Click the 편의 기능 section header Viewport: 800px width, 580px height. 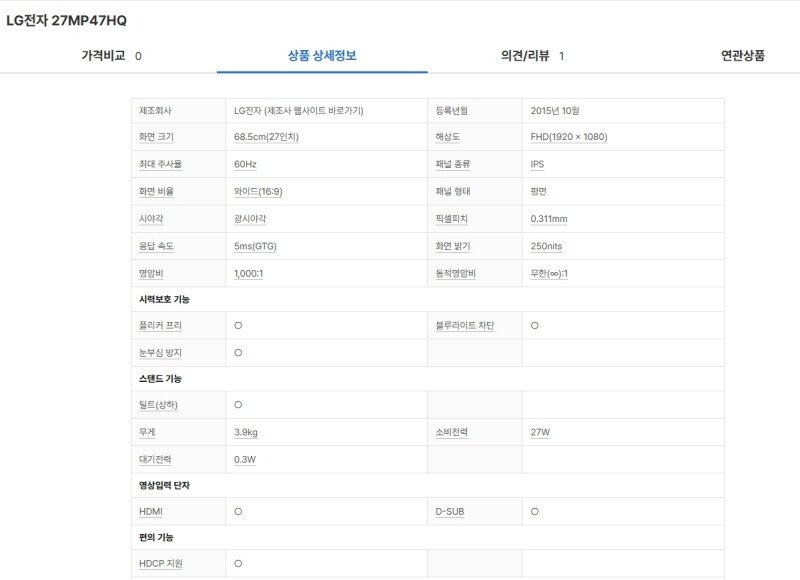156,537
